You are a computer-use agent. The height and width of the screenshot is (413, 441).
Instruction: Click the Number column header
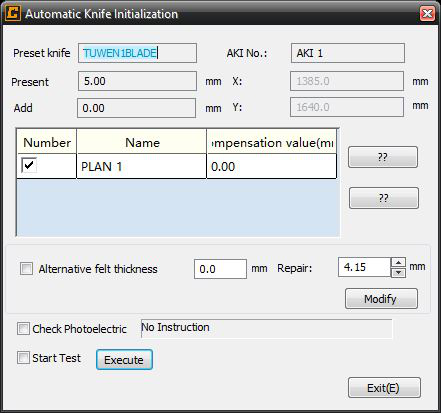tap(47, 142)
